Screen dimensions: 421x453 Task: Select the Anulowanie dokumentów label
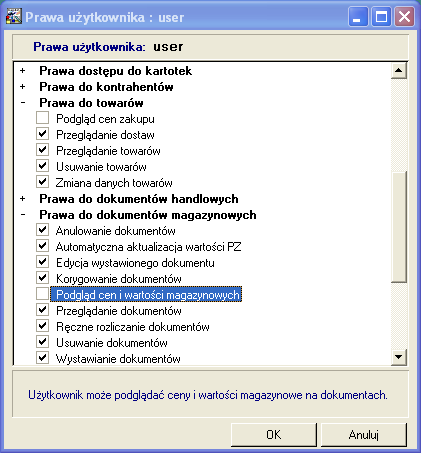coord(116,231)
